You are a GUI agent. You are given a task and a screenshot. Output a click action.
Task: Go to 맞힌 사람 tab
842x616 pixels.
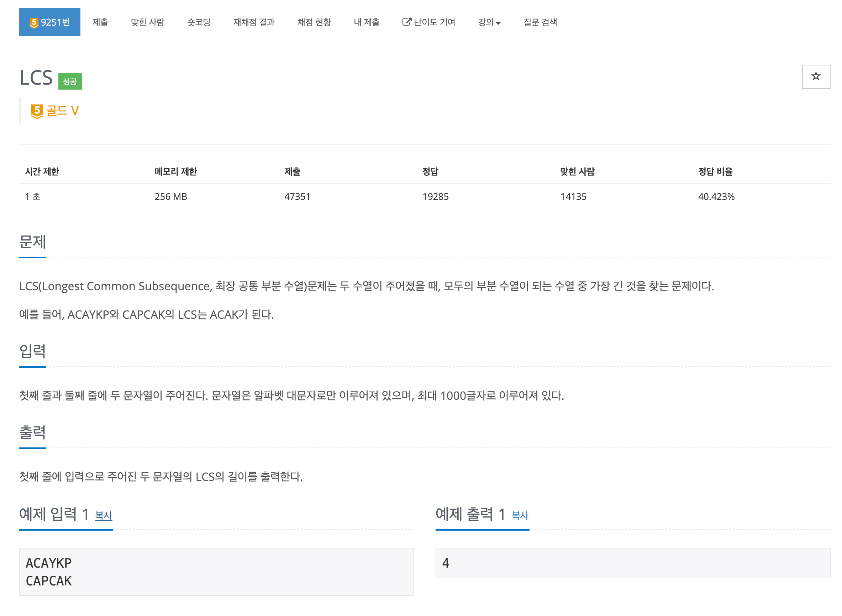(x=147, y=22)
